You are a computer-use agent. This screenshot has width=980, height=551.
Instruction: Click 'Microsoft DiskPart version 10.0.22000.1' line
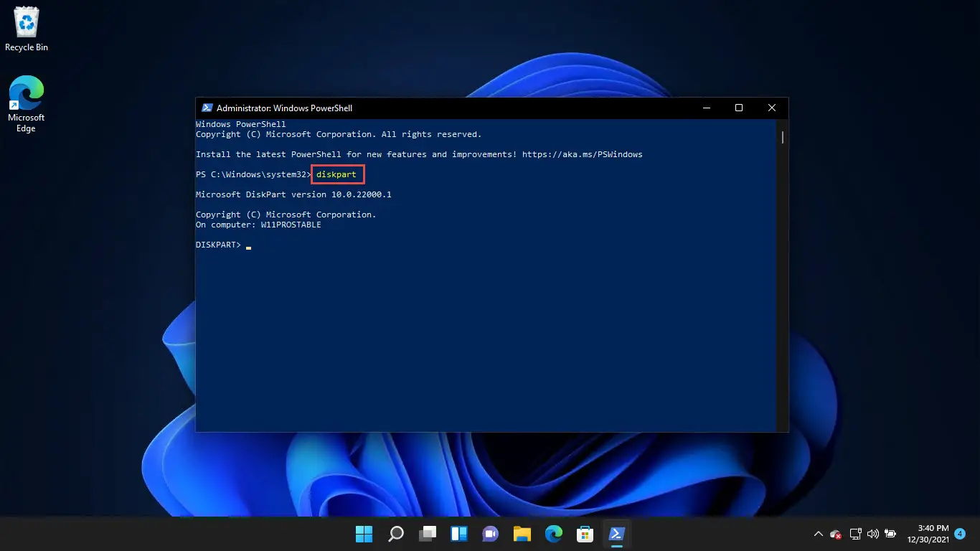pos(293,194)
